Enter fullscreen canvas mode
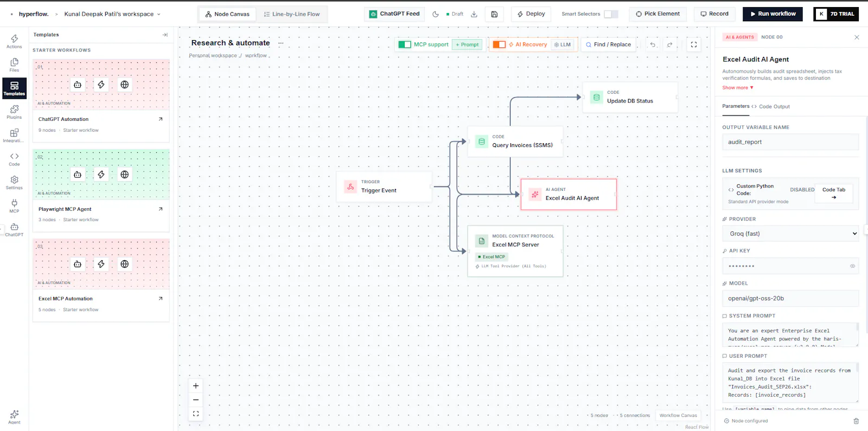This screenshot has width=868, height=431. (694, 44)
